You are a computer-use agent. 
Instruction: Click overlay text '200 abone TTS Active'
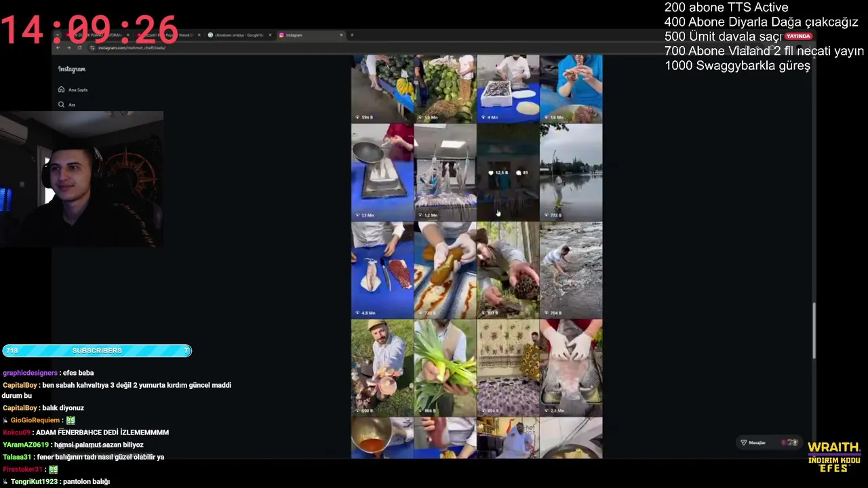tap(726, 7)
